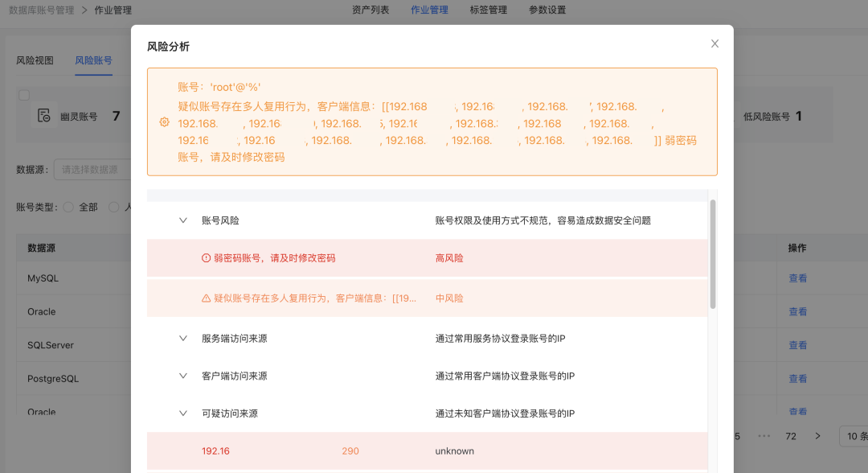The height and width of the screenshot is (473, 868).
Task: Click the unknown protocol cell
Action: click(x=454, y=451)
